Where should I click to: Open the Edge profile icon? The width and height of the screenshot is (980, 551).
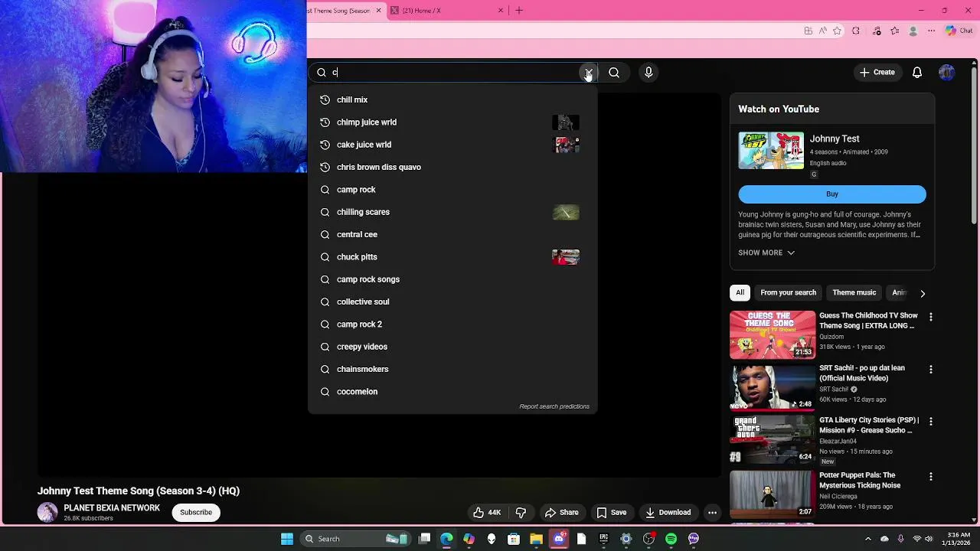pyautogui.click(x=913, y=31)
